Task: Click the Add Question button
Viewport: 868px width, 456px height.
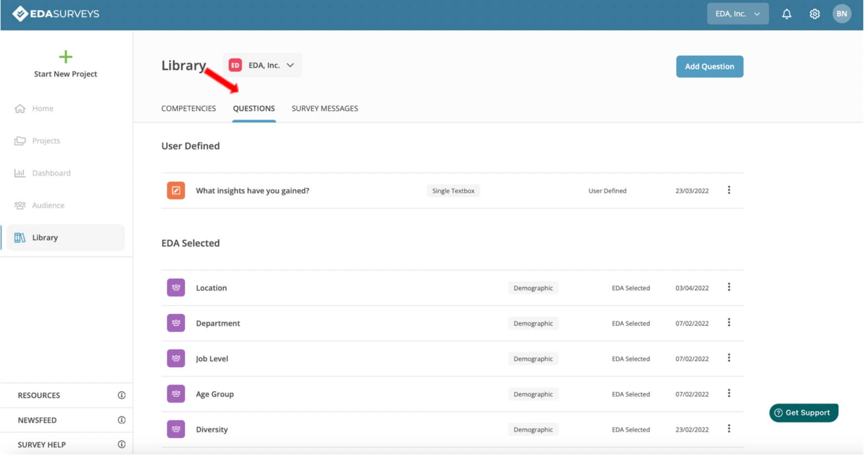Action: click(x=710, y=67)
